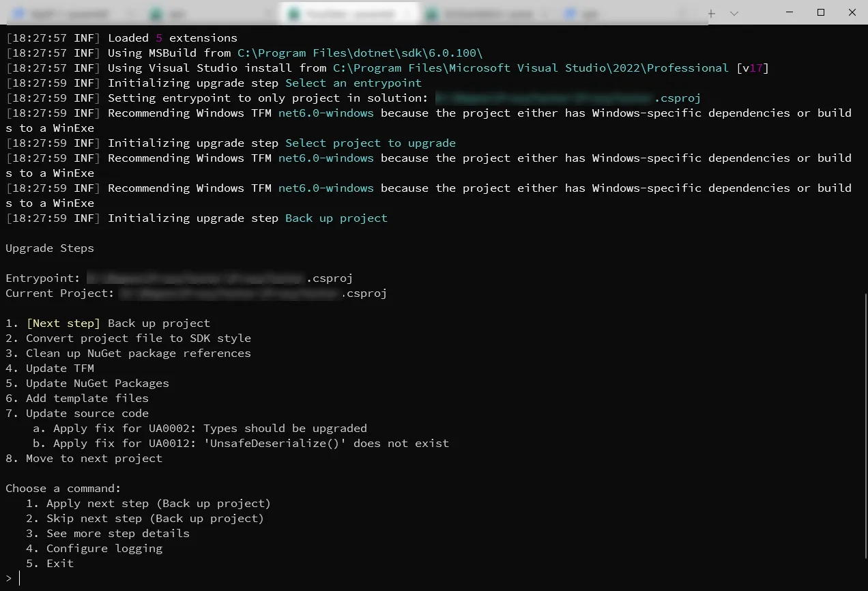Switch to the first terminal tab

click(x=68, y=13)
